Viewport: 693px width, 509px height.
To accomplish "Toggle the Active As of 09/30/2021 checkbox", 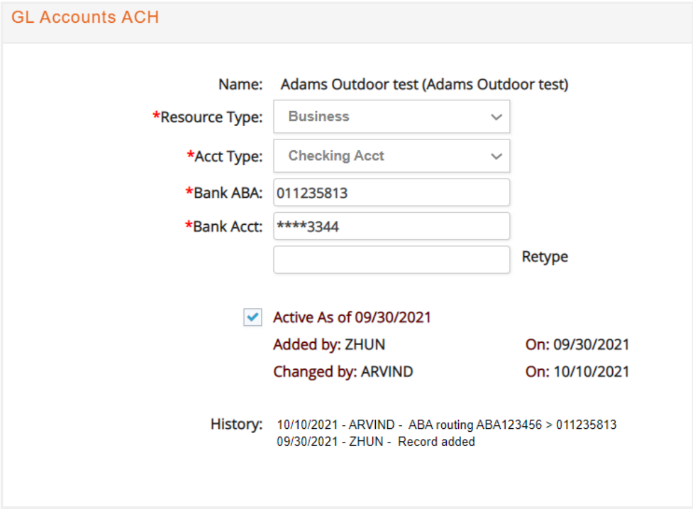I will (252, 317).
